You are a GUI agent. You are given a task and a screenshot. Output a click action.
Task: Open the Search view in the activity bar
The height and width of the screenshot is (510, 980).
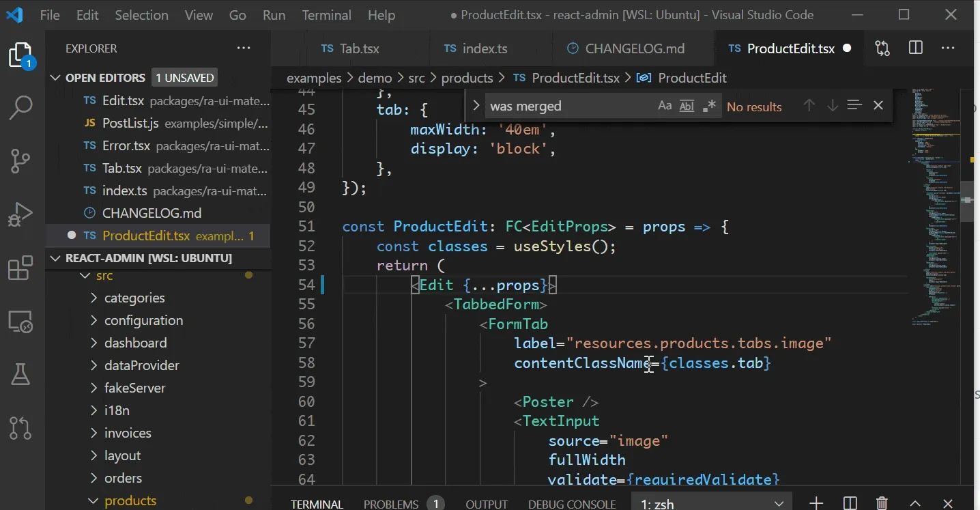20,107
